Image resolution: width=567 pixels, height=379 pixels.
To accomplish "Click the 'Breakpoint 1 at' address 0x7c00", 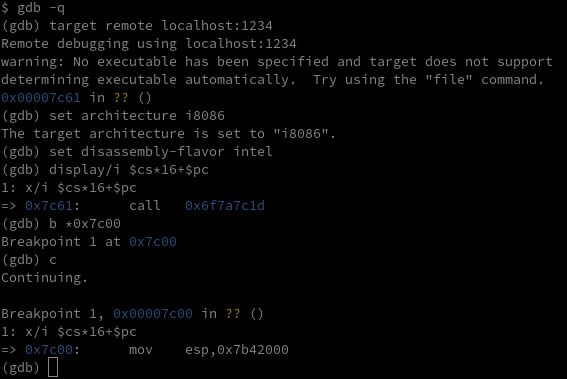I will [153, 241].
